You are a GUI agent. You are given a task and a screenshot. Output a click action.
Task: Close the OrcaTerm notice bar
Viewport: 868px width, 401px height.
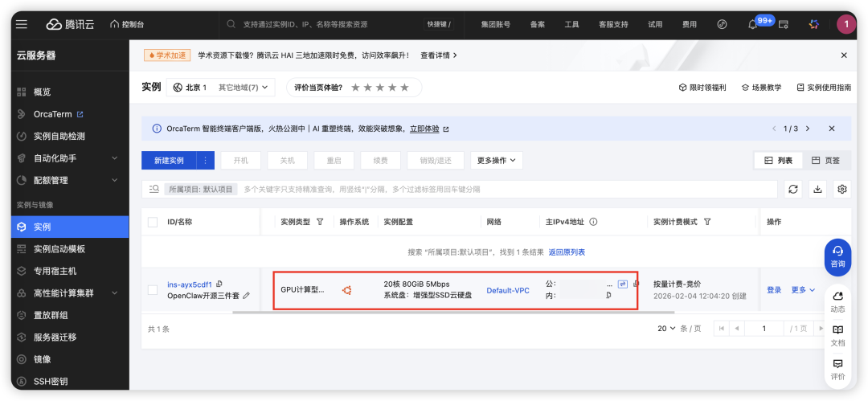(832, 129)
